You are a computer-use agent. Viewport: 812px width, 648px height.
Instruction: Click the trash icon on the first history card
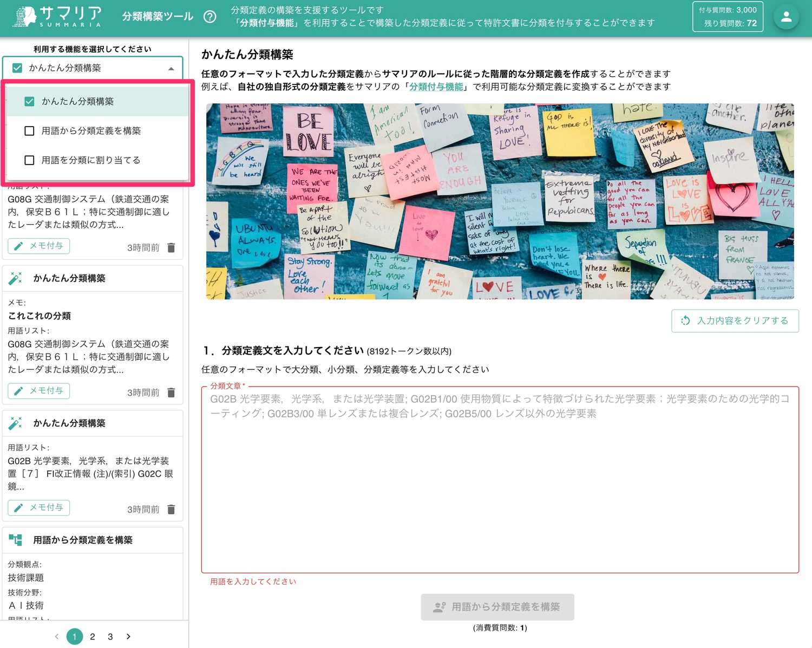point(171,248)
